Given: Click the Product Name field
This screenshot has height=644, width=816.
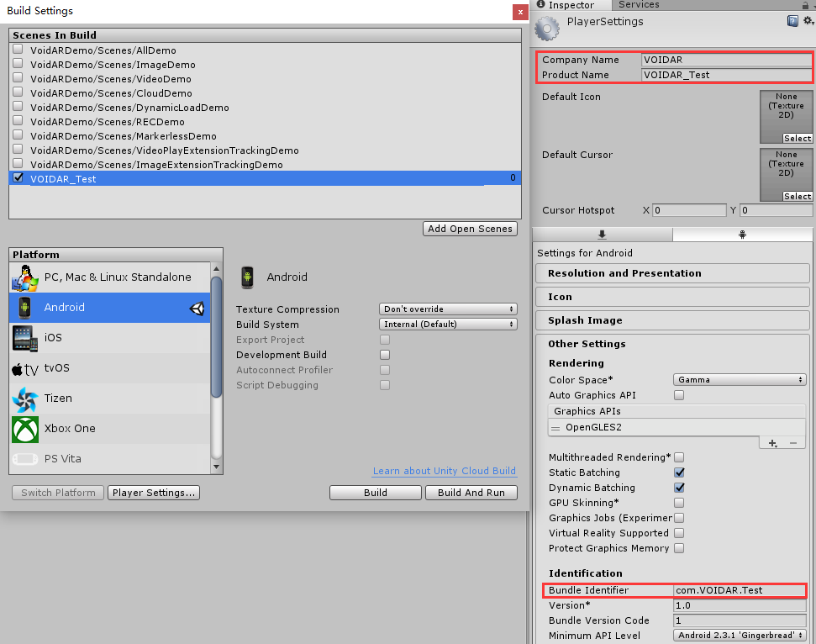Looking at the screenshot, I should click(726, 75).
